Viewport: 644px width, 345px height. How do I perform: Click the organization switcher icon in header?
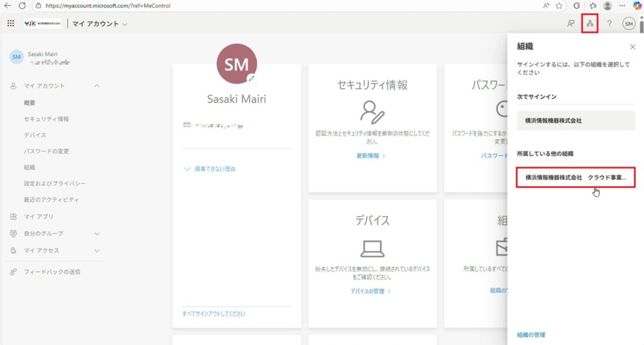589,24
